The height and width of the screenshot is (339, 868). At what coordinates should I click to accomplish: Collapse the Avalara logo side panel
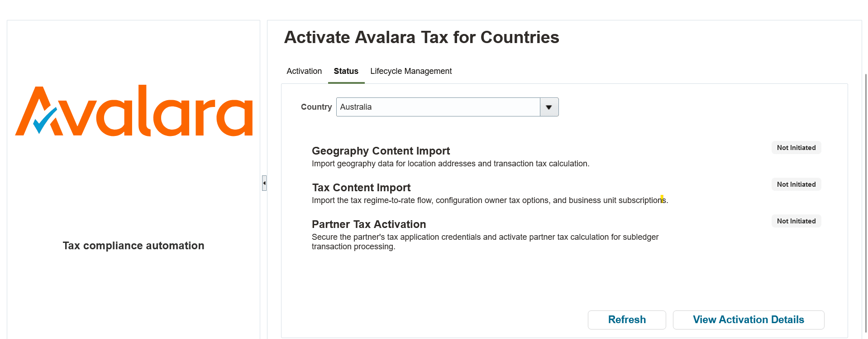pos(264,183)
